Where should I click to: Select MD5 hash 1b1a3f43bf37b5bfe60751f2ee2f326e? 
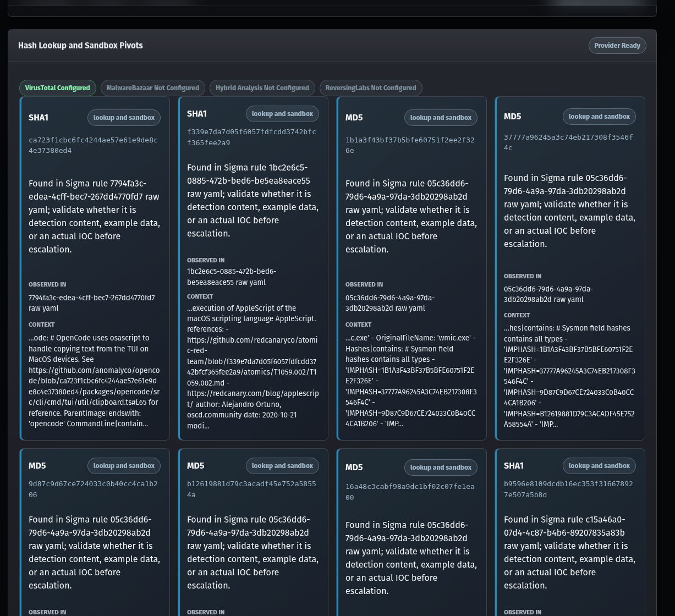[410, 145]
